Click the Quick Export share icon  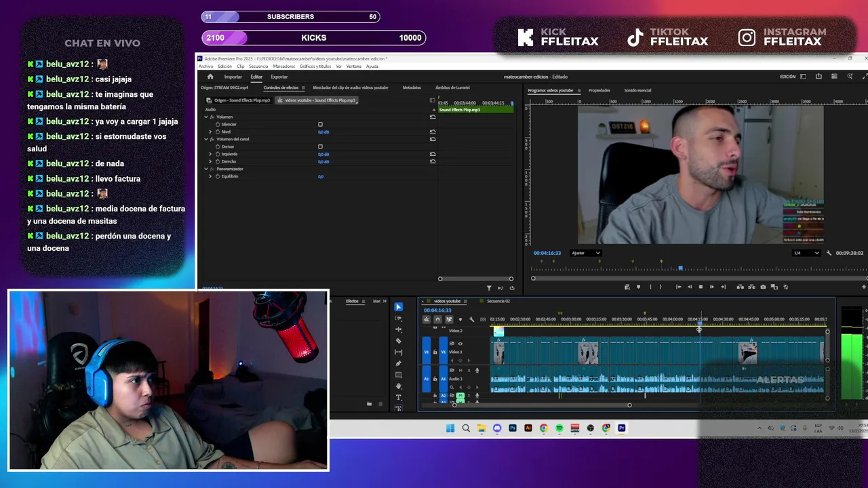818,77
